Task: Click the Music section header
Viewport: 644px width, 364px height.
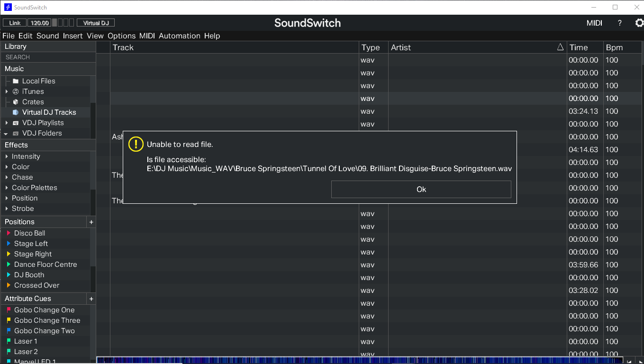Action: (x=48, y=69)
